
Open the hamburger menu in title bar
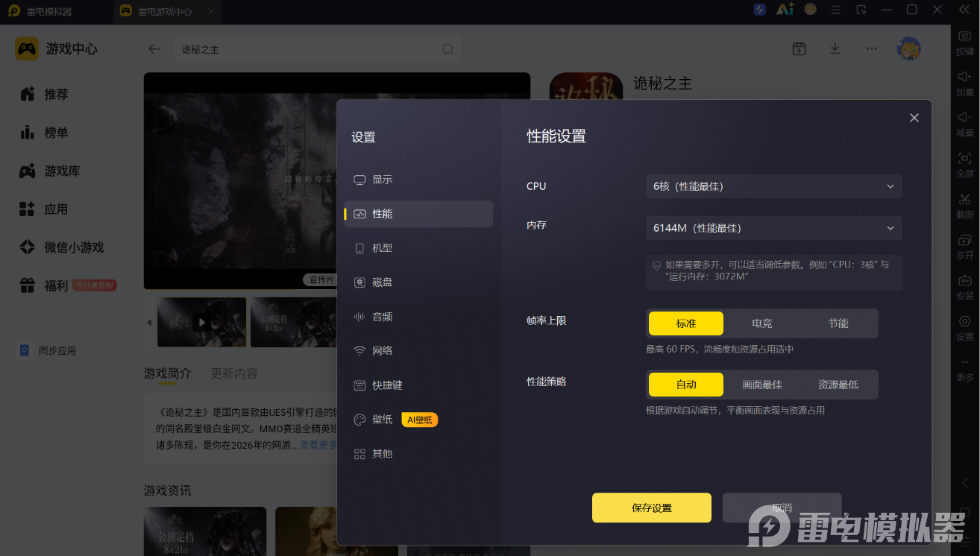(x=836, y=10)
